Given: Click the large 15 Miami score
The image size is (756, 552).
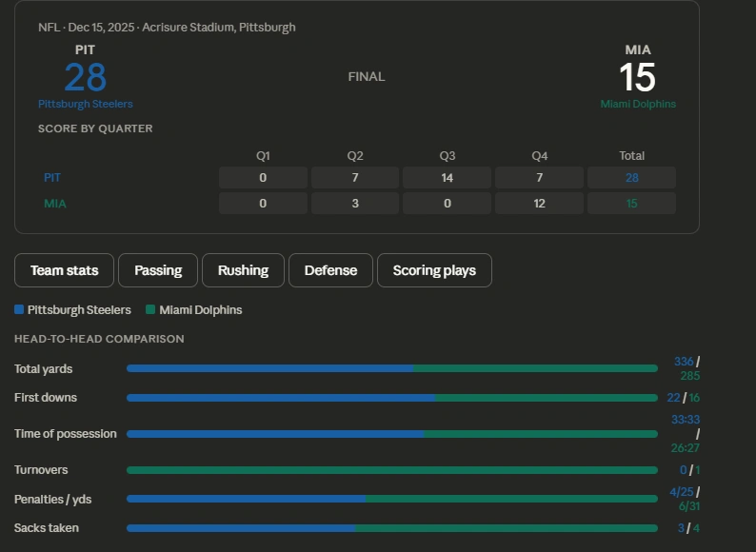Looking at the screenshot, I should tap(637, 77).
